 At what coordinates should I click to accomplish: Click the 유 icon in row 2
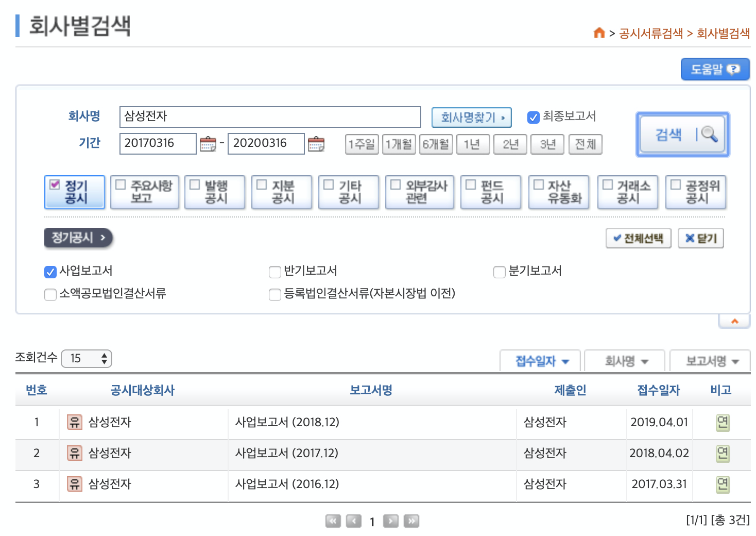coord(75,453)
